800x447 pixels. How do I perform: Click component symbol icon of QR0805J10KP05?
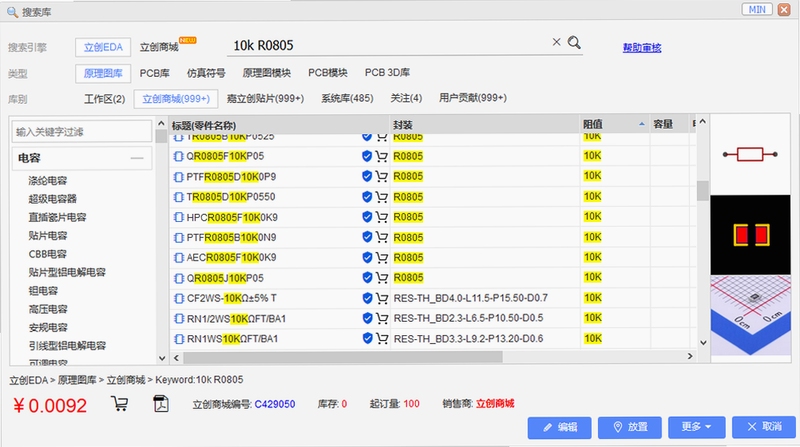179,278
